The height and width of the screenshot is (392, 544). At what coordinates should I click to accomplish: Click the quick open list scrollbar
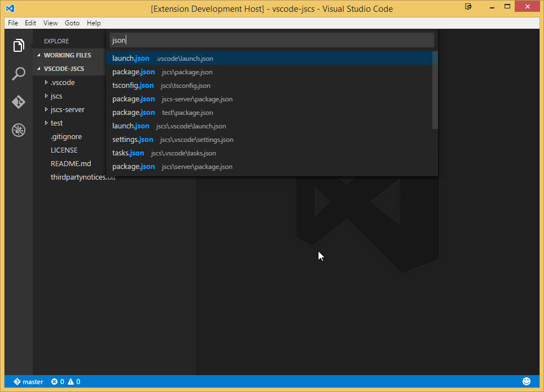pos(435,90)
